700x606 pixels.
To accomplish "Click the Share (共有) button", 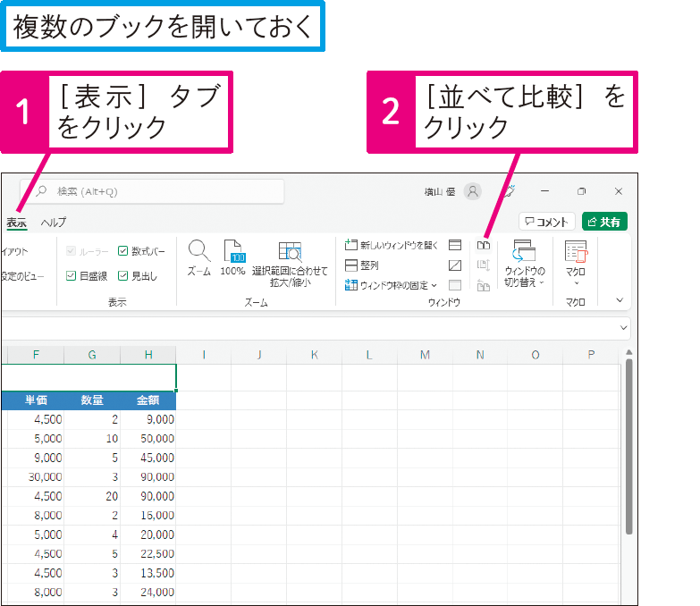I will tap(604, 222).
